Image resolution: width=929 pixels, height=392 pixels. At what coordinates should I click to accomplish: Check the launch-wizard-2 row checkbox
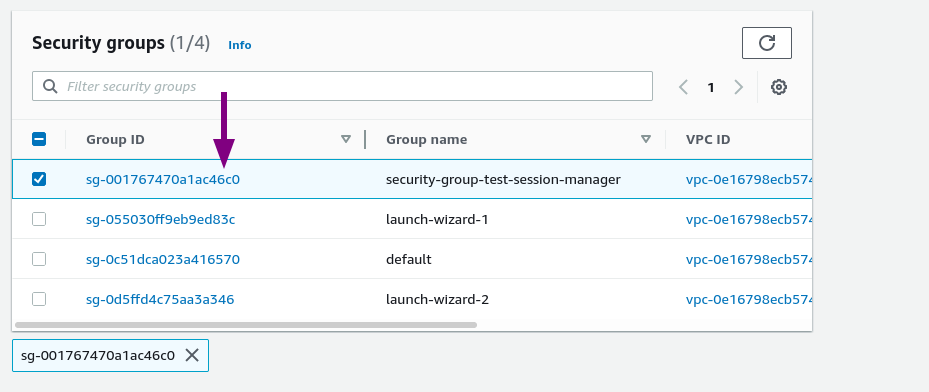39,299
